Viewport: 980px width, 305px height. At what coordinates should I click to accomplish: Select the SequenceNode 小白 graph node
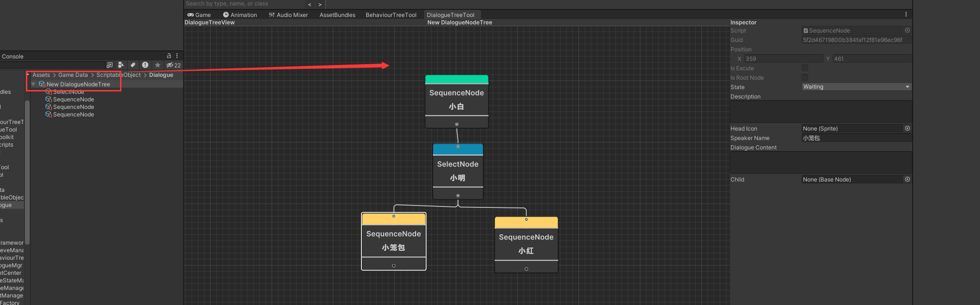point(457,101)
